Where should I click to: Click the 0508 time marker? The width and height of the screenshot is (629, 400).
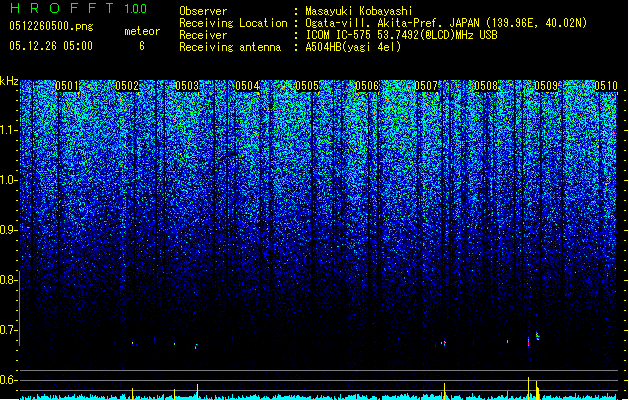coord(486,86)
